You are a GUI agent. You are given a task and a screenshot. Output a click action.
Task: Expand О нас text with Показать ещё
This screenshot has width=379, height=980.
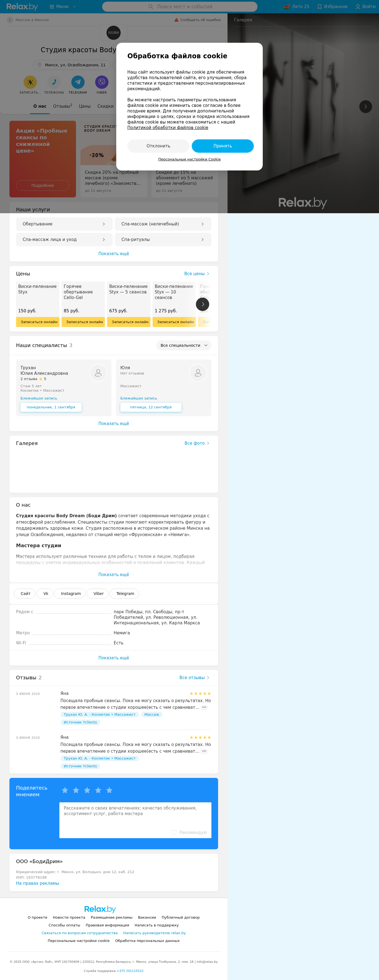pyautogui.click(x=114, y=574)
